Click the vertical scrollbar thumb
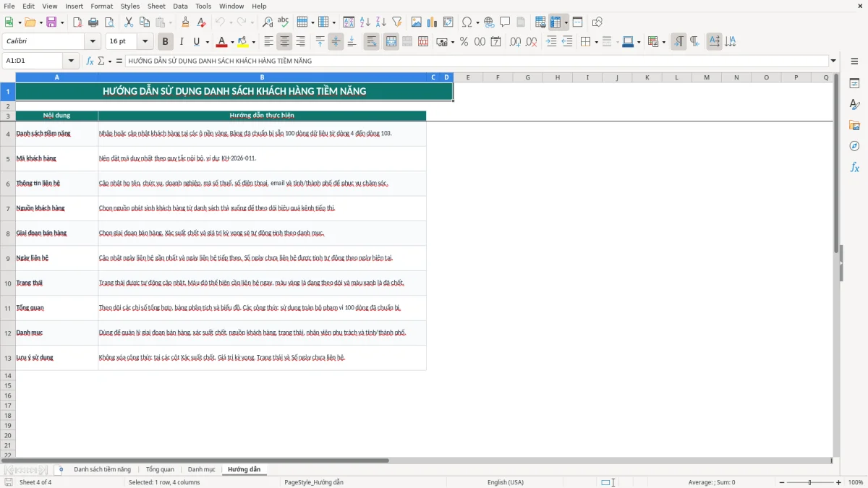The image size is (868, 488). pyautogui.click(x=836, y=163)
